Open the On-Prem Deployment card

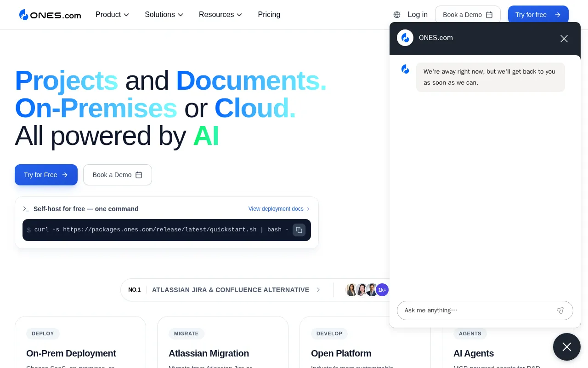[80, 342]
